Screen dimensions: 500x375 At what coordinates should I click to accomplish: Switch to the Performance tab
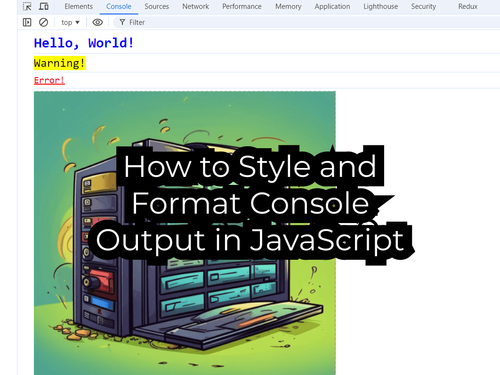(242, 6)
